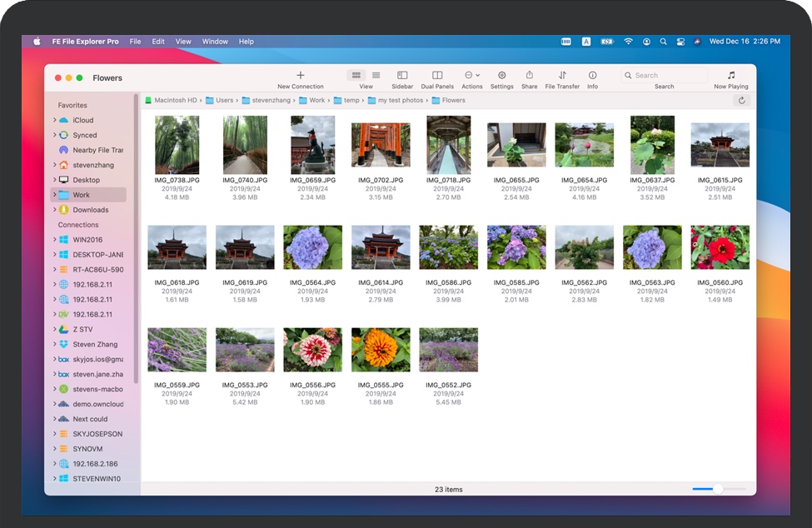Toggle the Sidebar visibility

click(402, 76)
